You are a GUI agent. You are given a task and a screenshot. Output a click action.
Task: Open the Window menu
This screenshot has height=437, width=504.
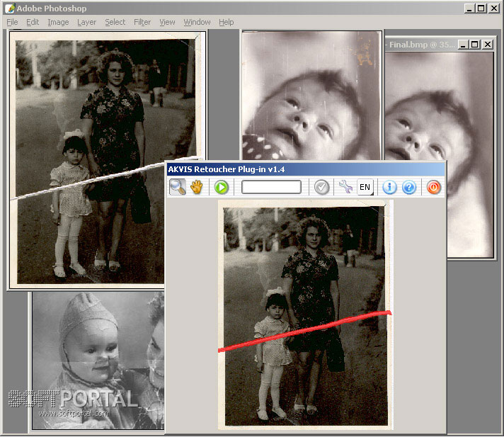click(x=197, y=22)
